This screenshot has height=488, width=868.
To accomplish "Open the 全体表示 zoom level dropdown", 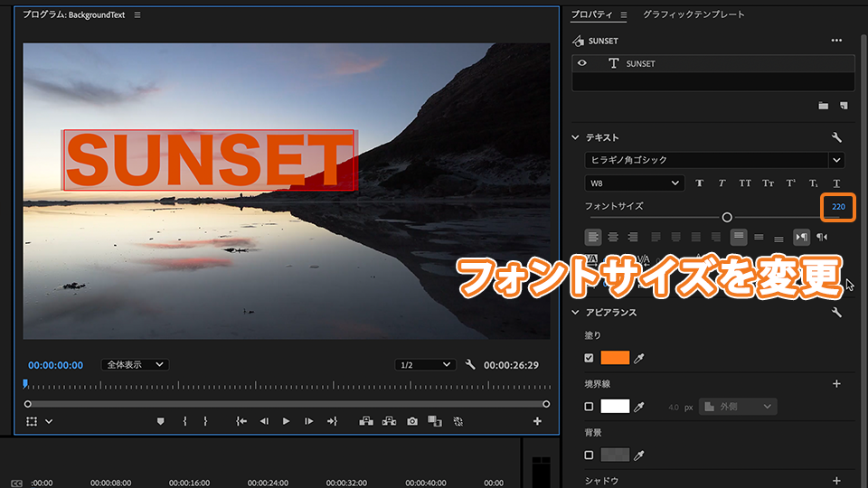I will pos(135,365).
